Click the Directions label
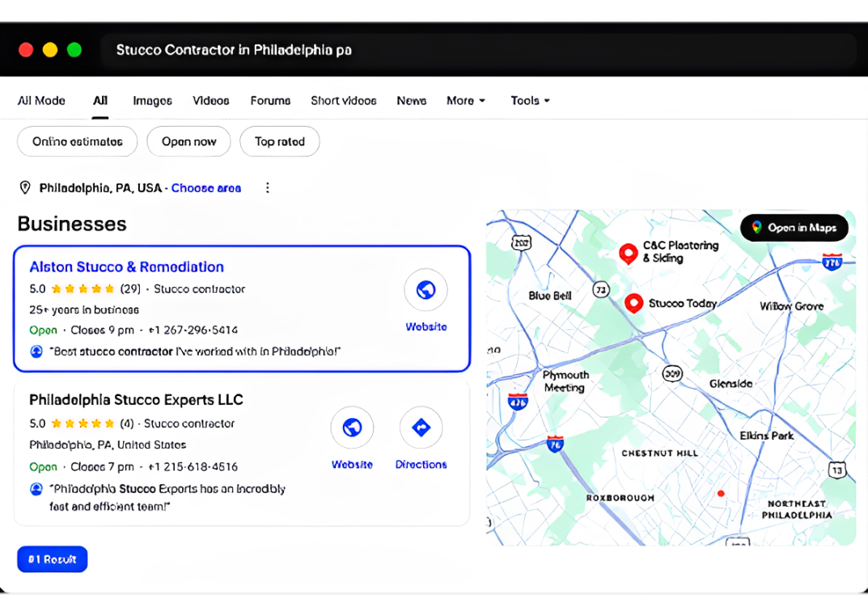The width and height of the screenshot is (868, 616). pyautogui.click(x=421, y=465)
